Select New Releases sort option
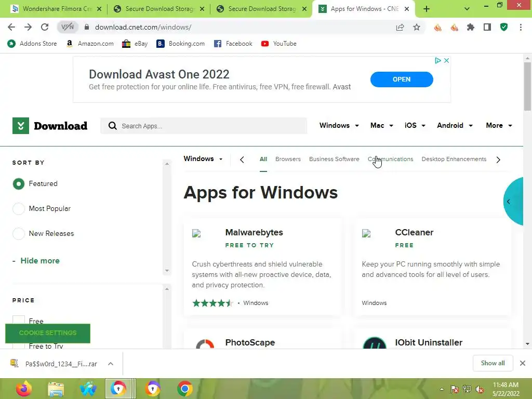This screenshot has height=399, width=532. pyautogui.click(x=19, y=234)
